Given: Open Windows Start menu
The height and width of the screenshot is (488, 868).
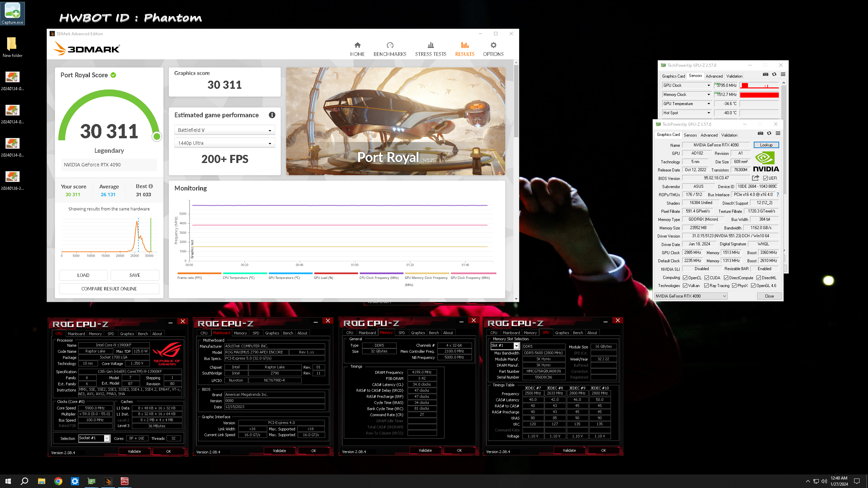Looking at the screenshot, I should (8, 481).
